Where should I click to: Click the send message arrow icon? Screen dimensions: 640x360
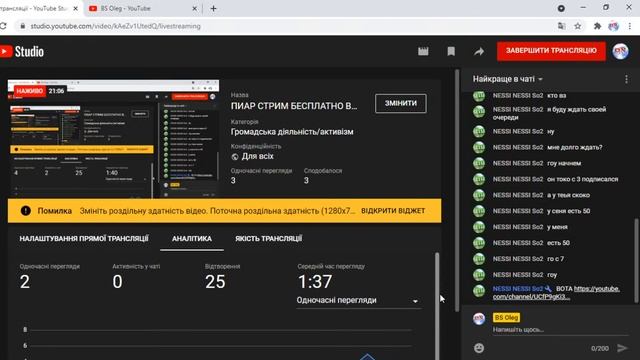(622, 348)
